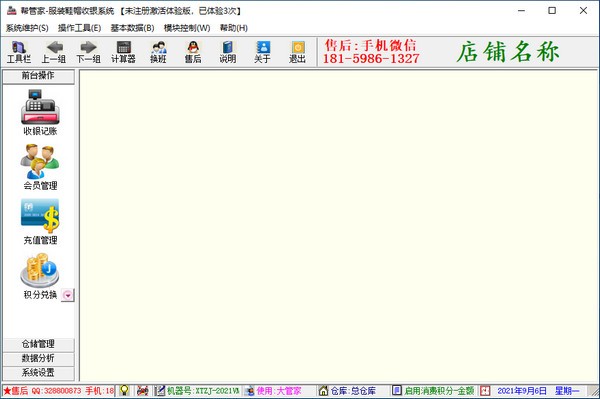
Task: Select the 前台操作 sidebar section
Action: (x=38, y=76)
